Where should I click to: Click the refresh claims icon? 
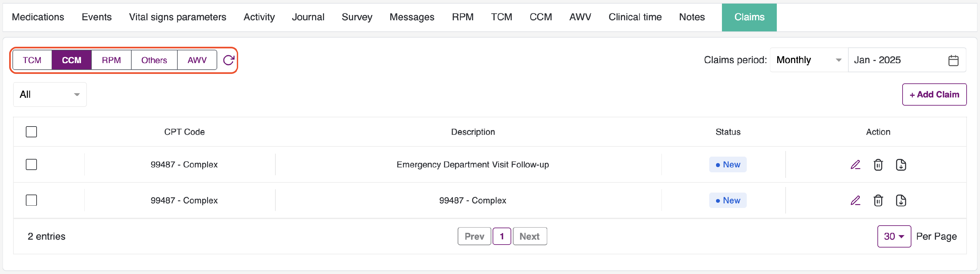click(229, 60)
